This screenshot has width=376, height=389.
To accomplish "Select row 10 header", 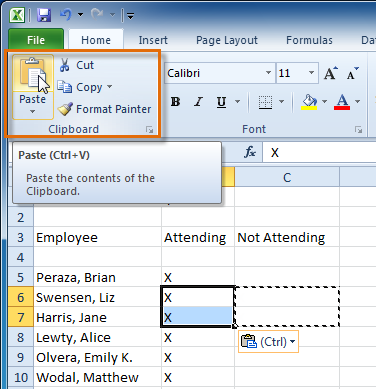I will tap(21, 377).
